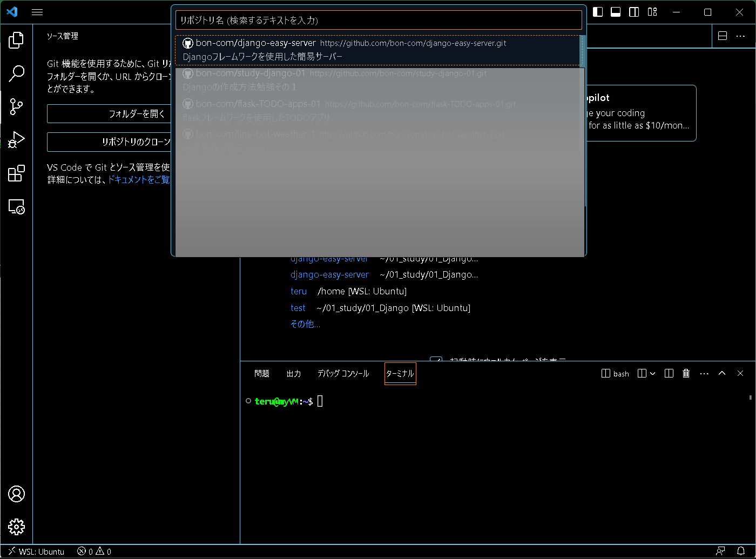Close the terminal panel
The height and width of the screenshot is (559, 756).
point(740,373)
